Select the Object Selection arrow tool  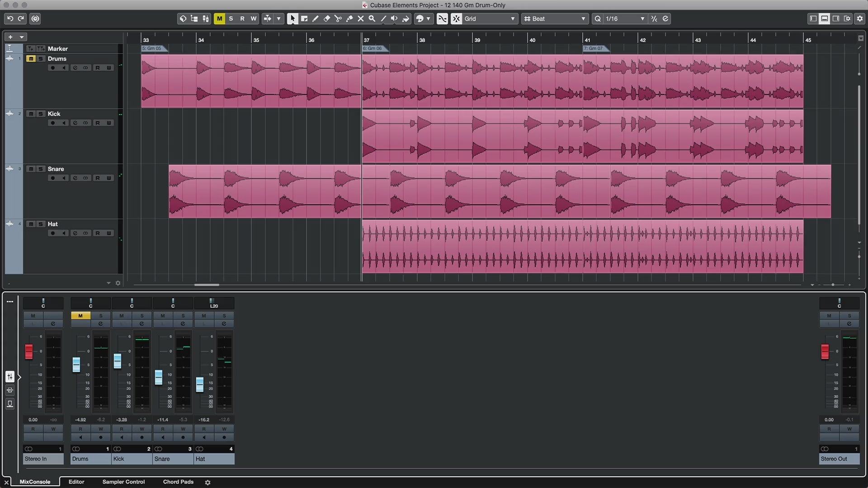click(x=292, y=19)
